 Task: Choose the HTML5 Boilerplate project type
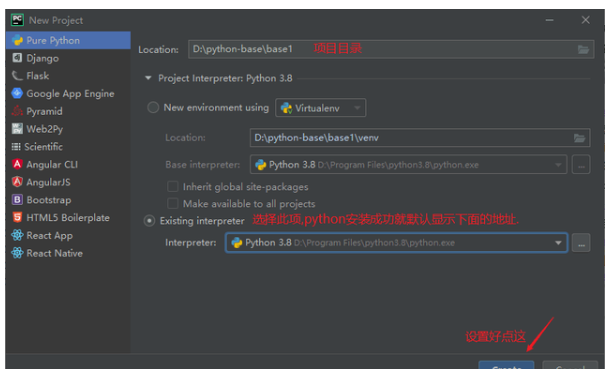(x=68, y=218)
